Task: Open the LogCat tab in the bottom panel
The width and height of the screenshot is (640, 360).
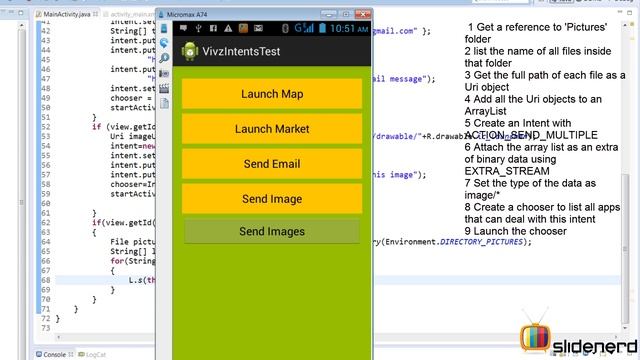Action: [x=92, y=355]
